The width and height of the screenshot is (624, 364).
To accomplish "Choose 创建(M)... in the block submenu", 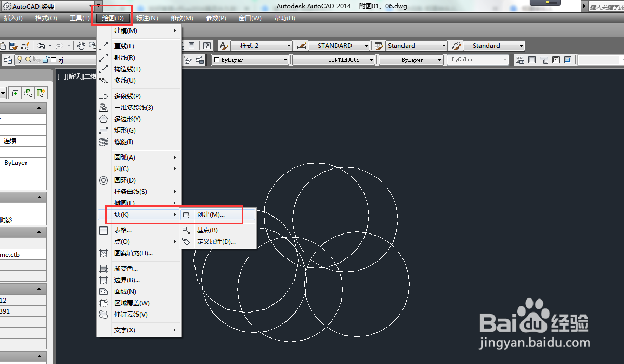I will pyautogui.click(x=217, y=215).
